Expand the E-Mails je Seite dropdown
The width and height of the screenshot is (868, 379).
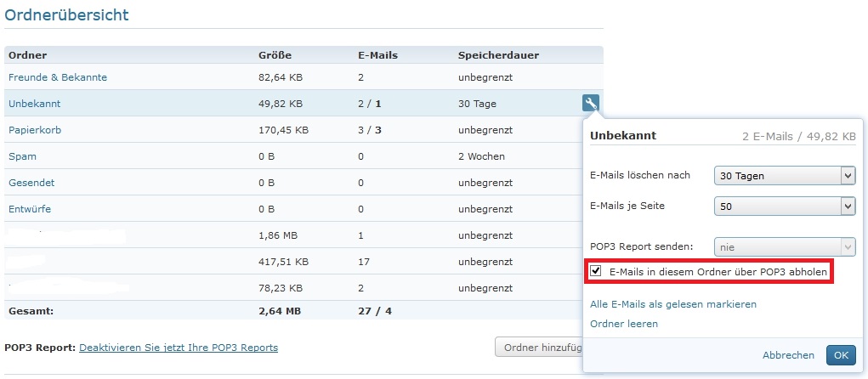click(784, 206)
